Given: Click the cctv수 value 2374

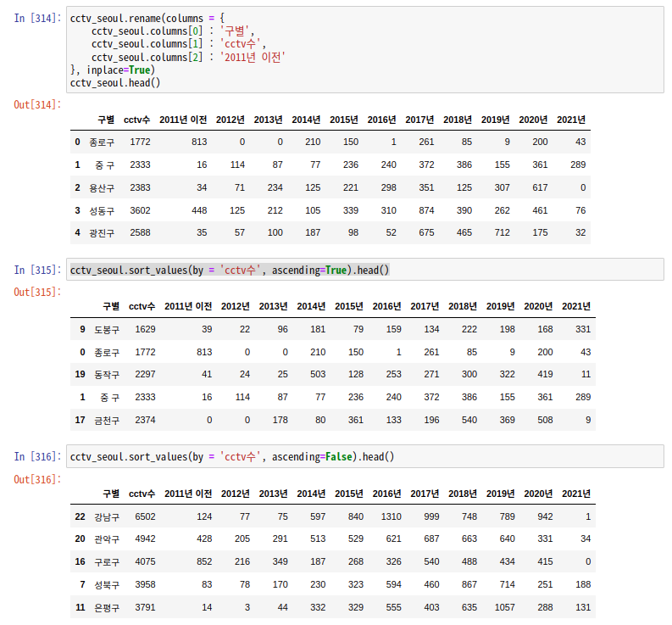Looking at the screenshot, I should [x=145, y=421].
